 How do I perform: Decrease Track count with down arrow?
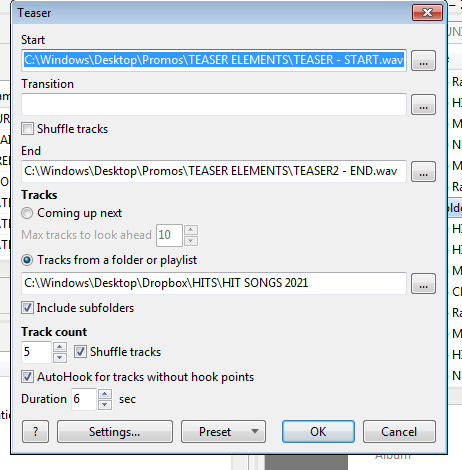60,358
